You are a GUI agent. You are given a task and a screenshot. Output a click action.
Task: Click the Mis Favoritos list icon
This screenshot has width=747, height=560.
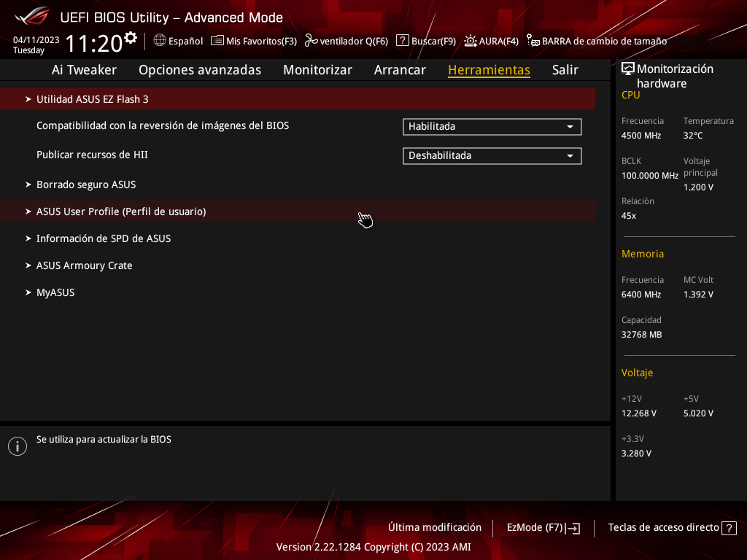click(x=217, y=41)
